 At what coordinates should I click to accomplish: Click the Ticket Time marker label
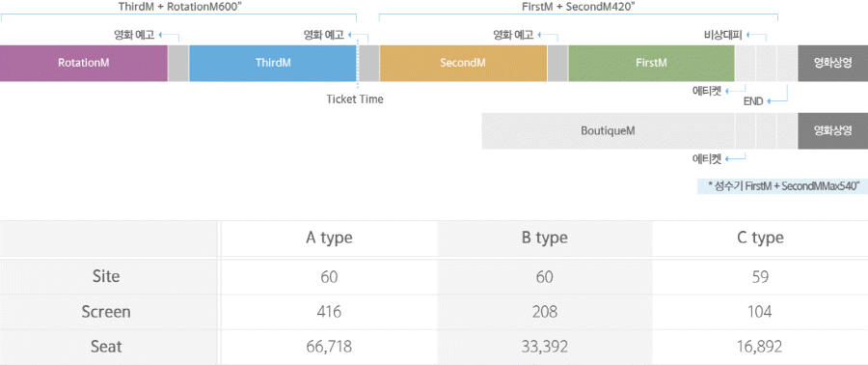pos(355,99)
